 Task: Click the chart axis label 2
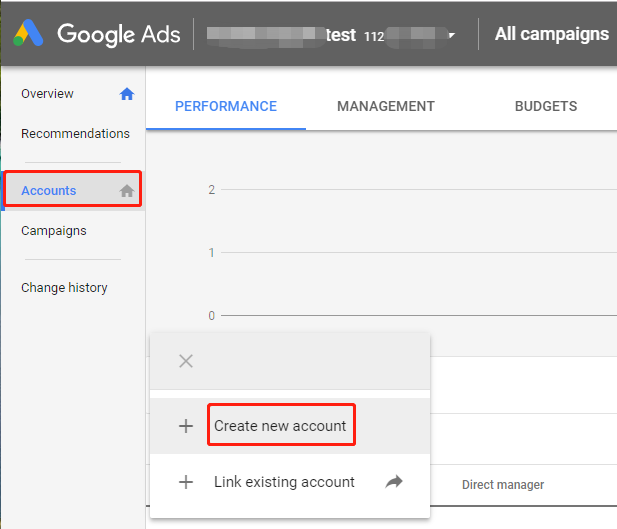coord(212,190)
